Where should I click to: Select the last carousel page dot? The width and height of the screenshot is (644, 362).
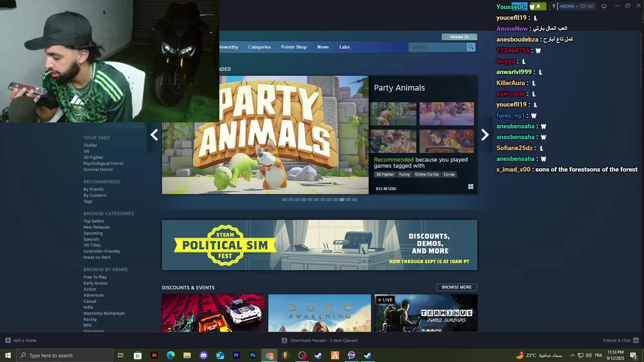[x=355, y=200]
